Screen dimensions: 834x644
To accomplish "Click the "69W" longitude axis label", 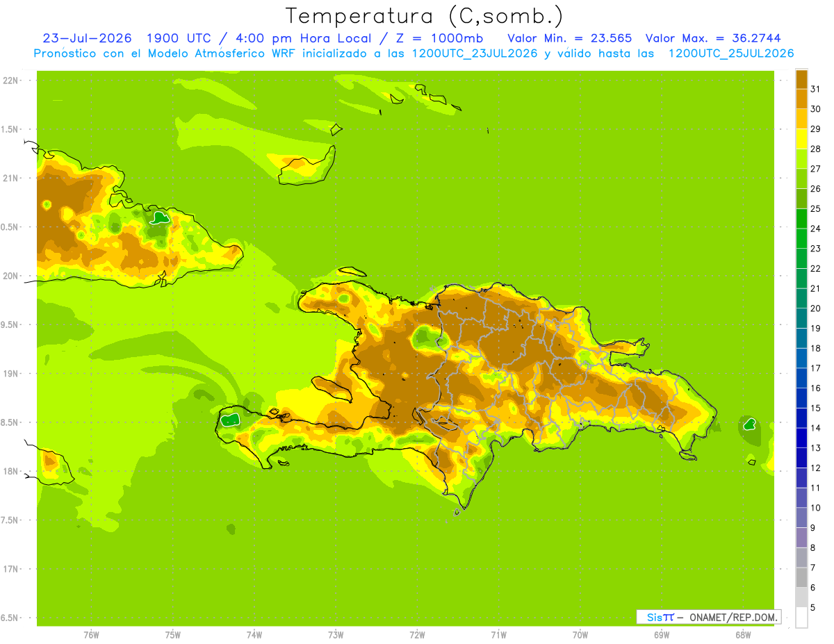I will pyautogui.click(x=662, y=634).
